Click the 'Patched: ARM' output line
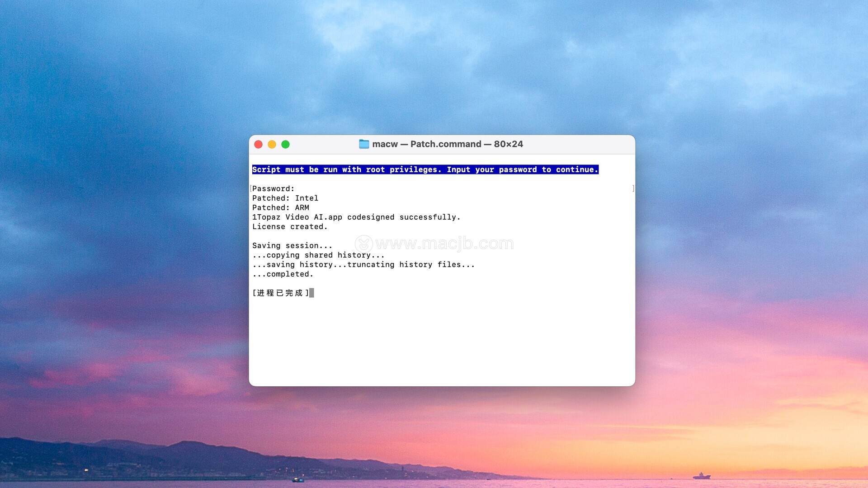The height and width of the screenshot is (488, 868). (281, 207)
